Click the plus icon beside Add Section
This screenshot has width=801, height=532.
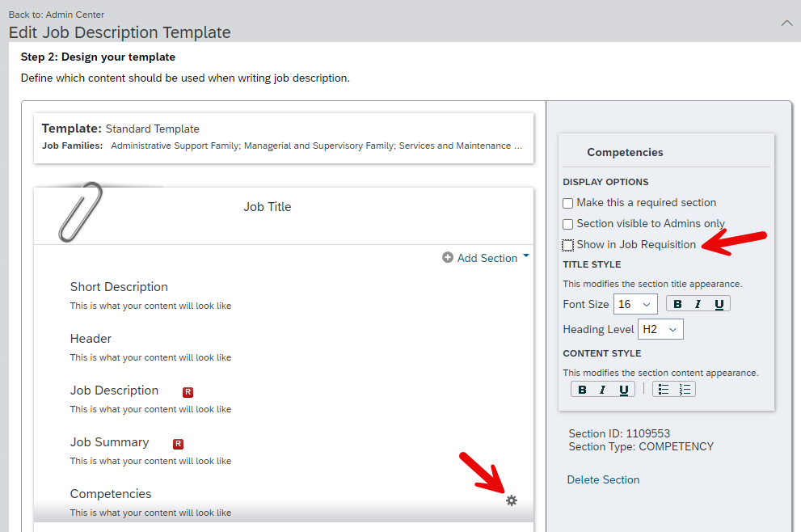(x=448, y=258)
